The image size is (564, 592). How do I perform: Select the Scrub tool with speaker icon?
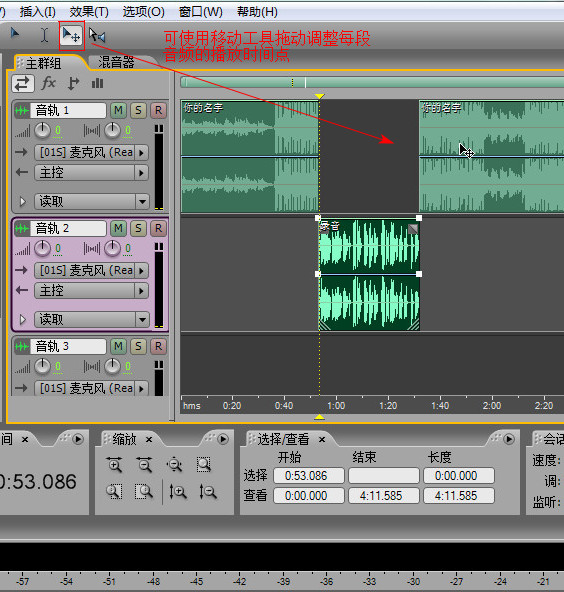coord(97,35)
